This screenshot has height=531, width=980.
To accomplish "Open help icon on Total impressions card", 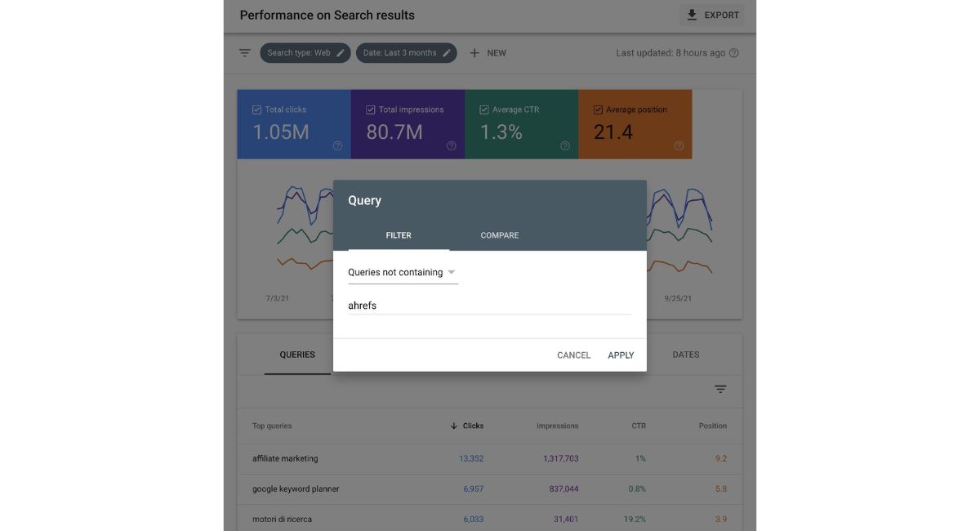I will click(x=451, y=146).
